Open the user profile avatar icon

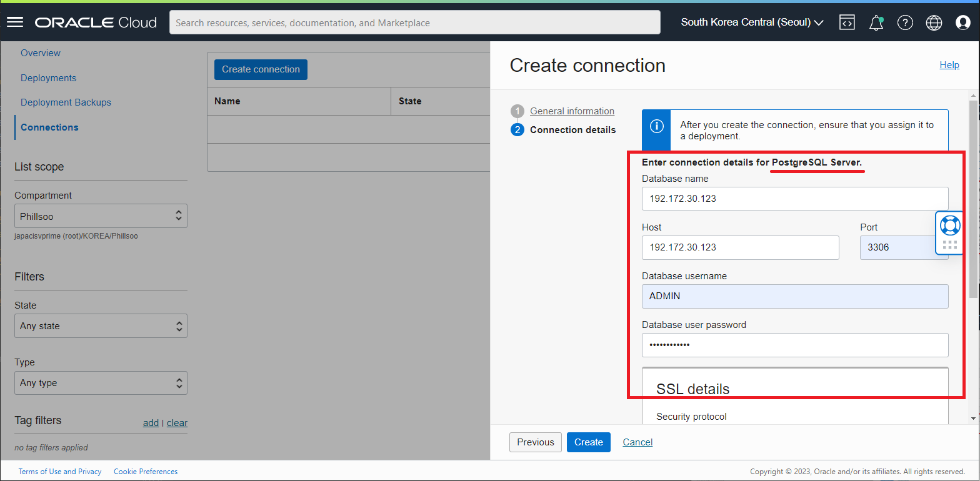[x=962, y=22]
